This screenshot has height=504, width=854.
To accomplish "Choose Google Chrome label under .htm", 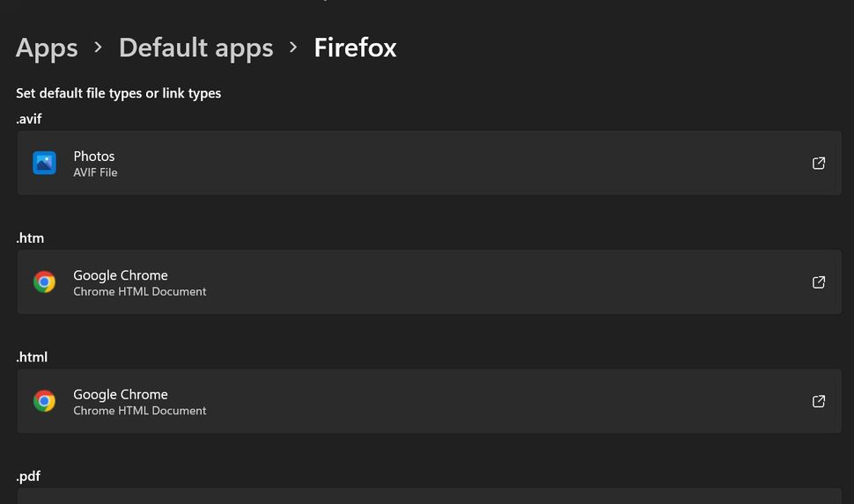I will click(121, 275).
